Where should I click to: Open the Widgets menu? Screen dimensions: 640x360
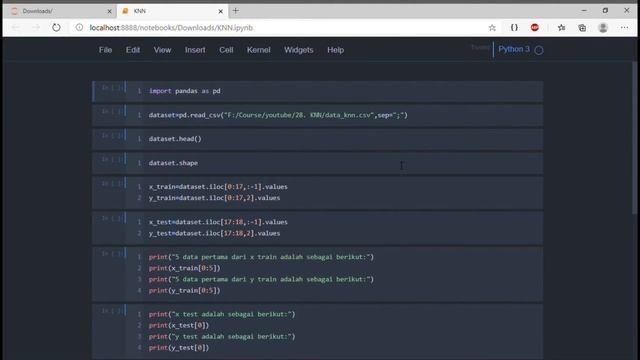pyautogui.click(x=299, y=50)
